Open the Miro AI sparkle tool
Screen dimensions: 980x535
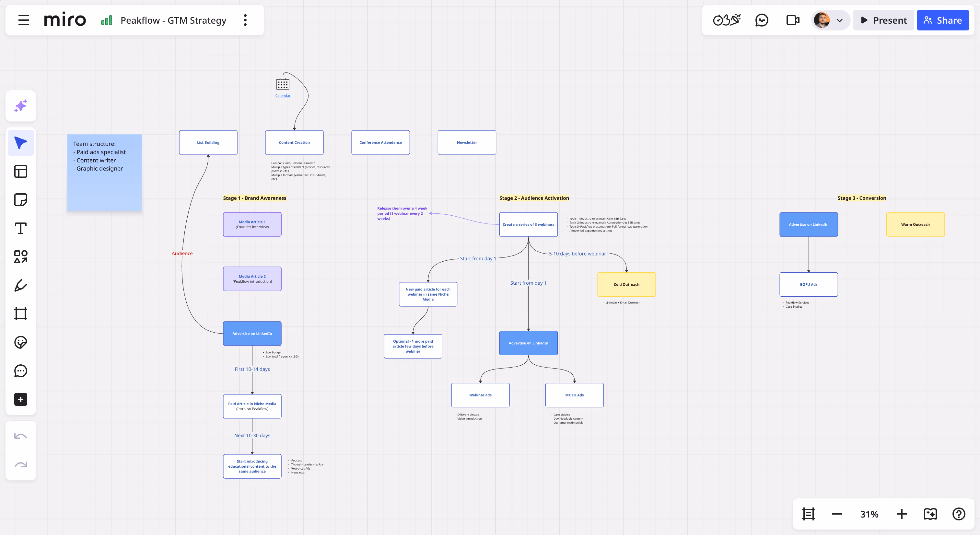20,106
